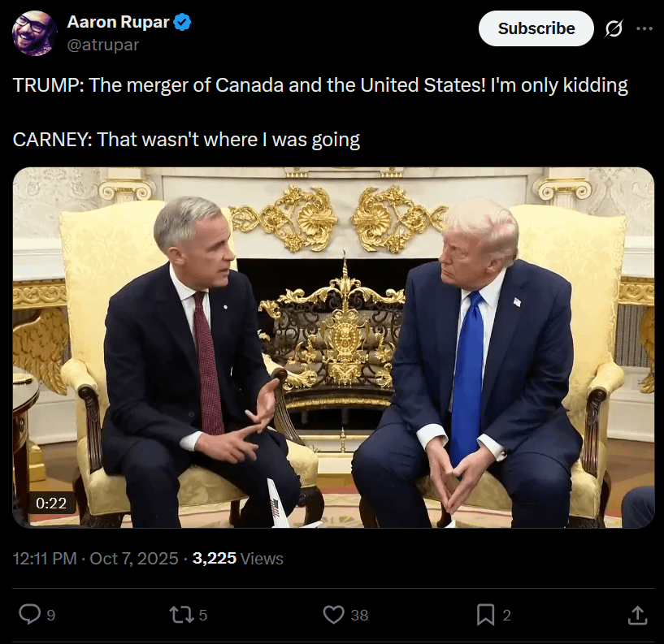Repost this tweet using the retweet icon
The image size is (664, 644).
pos(182,615)
